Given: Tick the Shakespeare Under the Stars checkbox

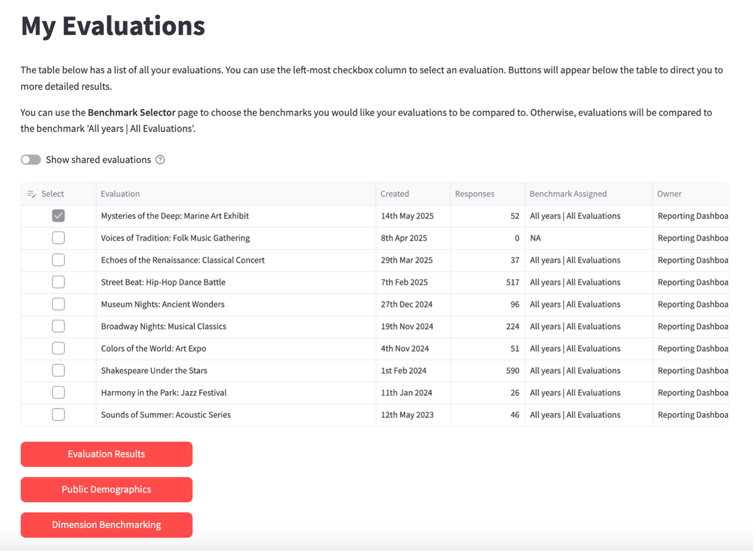Looking at the screenshot, I should [x=58, y=371].
